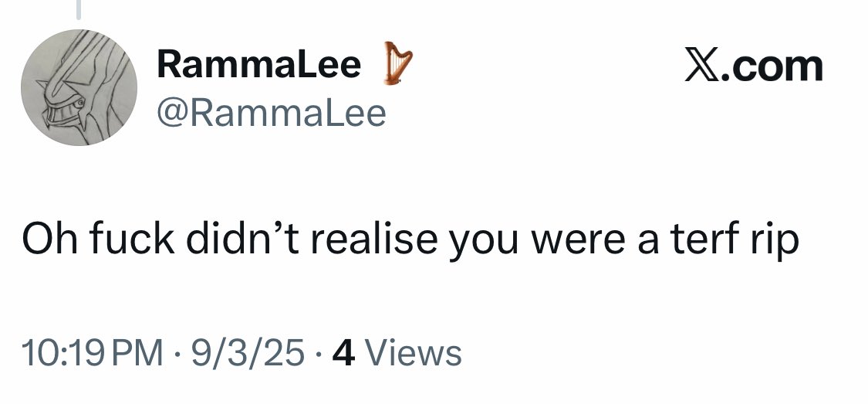Click the RammaLee display name
Image resolution: width=868 pixels, height=404 pixels.
pos(258,65)
